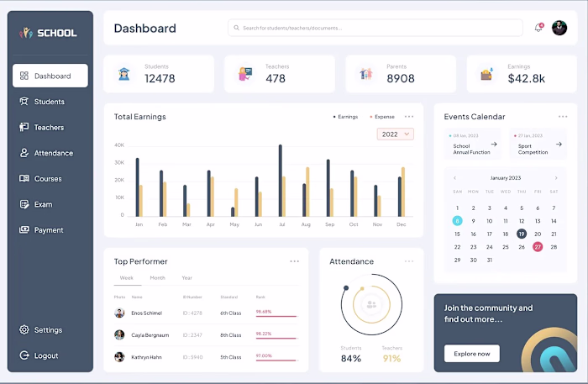Screen dimensions: 588x384
Task: Click the 97.00% rank progress bar
Action: 276,360
